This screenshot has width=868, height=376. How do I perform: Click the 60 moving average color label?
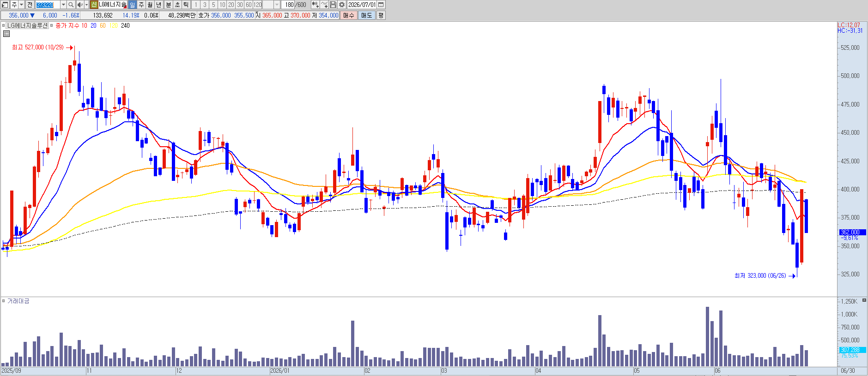(103, 26)
